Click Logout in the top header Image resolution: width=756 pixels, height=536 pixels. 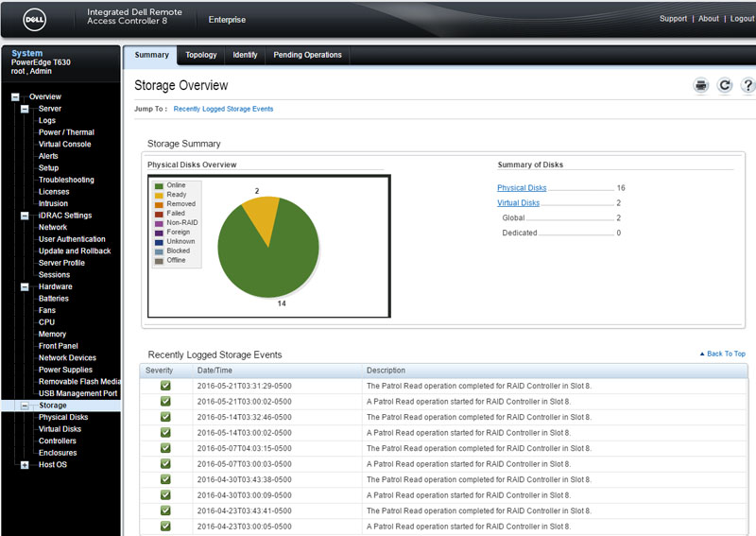(x=742, y=19)
